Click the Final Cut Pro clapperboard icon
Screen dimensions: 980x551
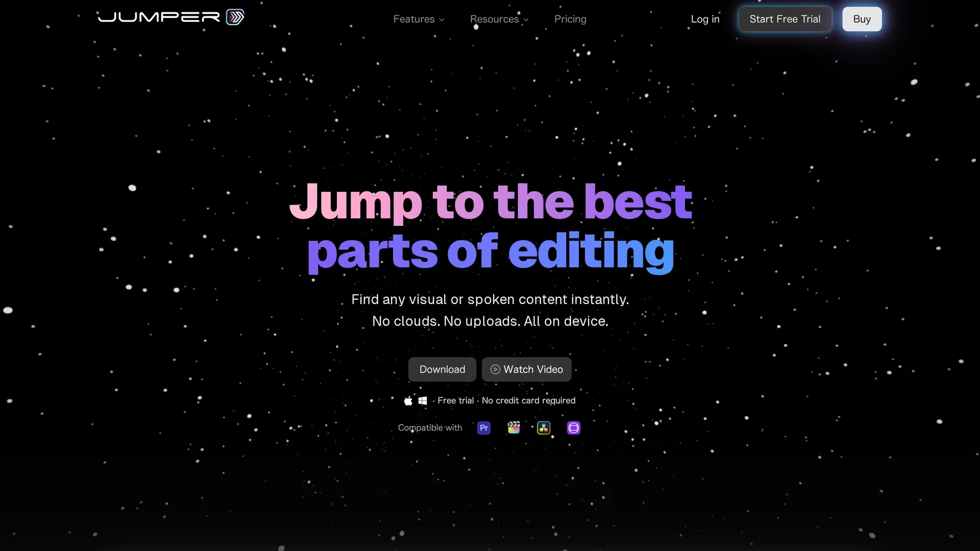tap(514, 428)
